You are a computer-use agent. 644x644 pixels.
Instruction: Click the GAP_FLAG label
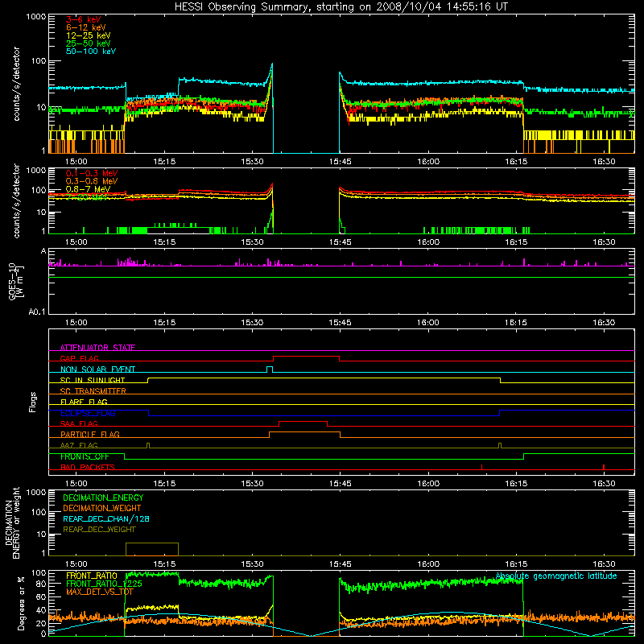pos(79,358)
